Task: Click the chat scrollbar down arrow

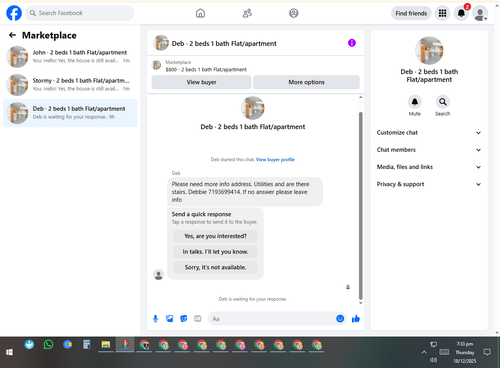Action: 360,303
